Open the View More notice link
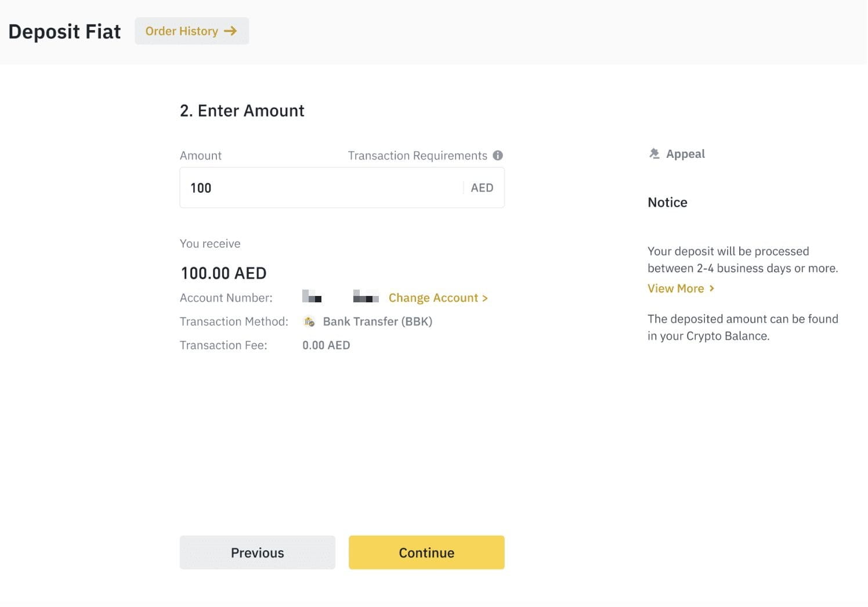Screen dimensions: 868x607 pos(675,288)
